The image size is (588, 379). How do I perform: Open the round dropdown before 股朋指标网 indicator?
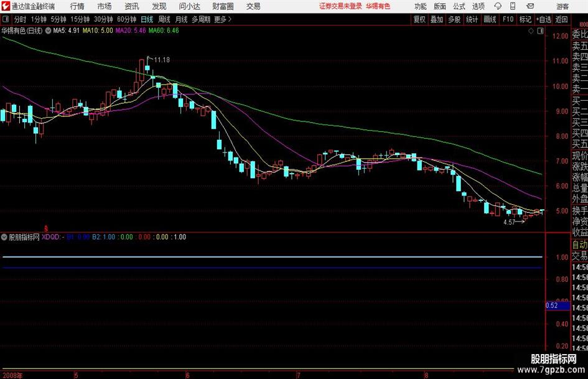4,237
